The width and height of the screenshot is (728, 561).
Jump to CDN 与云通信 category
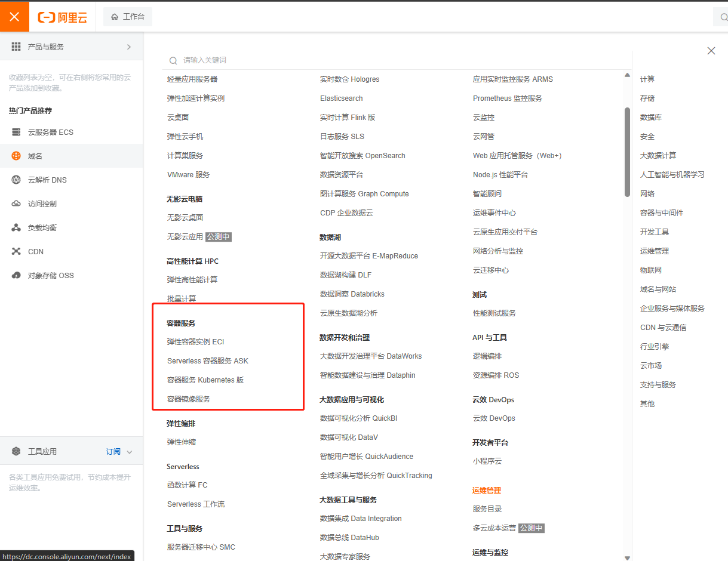663,327
